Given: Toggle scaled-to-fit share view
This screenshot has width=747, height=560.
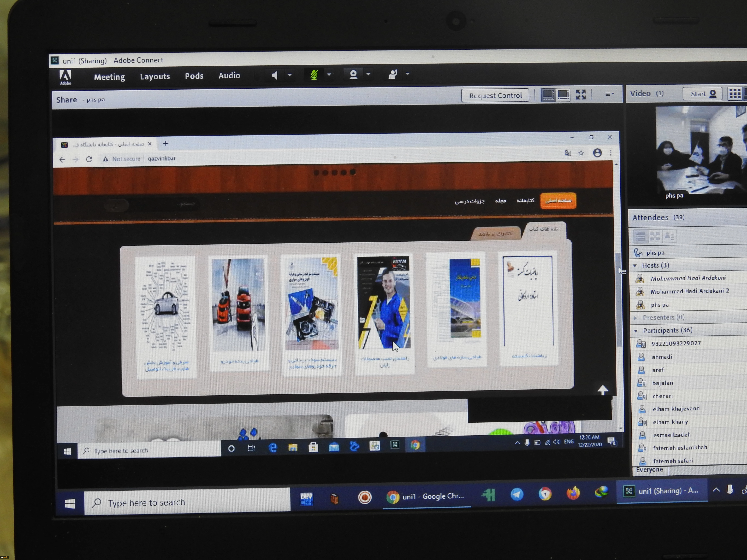Looking at the screenshot, I should pyautogui.click(x=548, y=95).
